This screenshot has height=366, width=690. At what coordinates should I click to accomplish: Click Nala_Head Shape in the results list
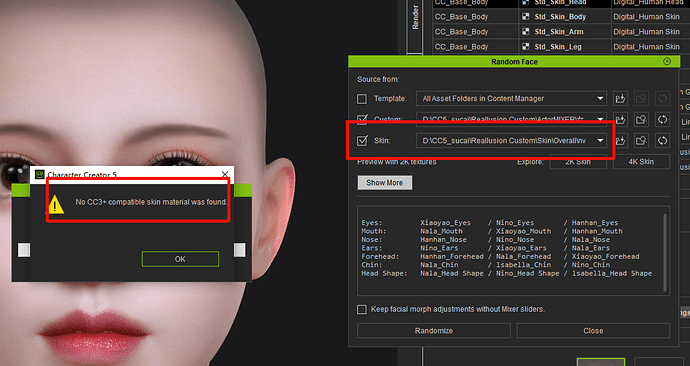pos(452,273)
